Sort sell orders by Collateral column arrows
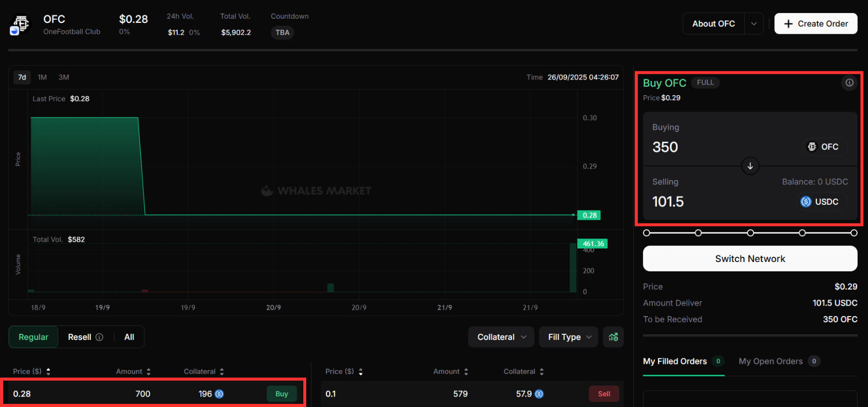This screenshot has width=868, height=407. coord(542,372)
